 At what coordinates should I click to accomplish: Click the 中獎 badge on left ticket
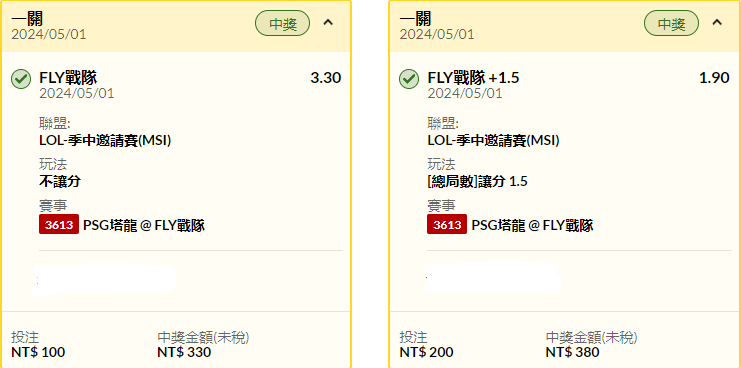pos(283,24)
